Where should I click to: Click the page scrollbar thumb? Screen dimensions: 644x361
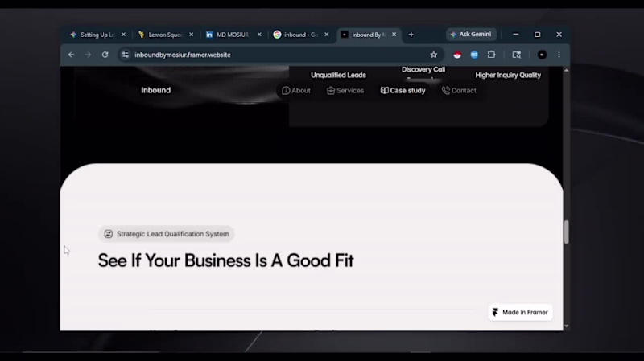pyautogui.click(x=567, y=232)
